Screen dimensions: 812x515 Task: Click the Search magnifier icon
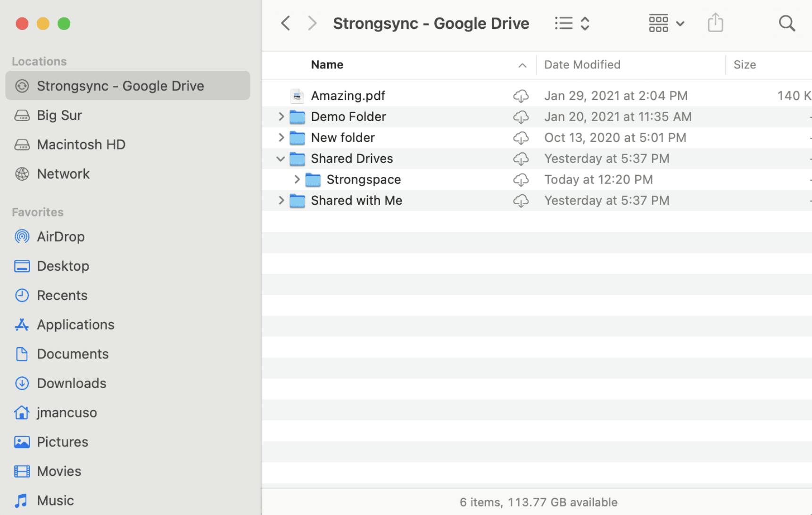point(787,23)
